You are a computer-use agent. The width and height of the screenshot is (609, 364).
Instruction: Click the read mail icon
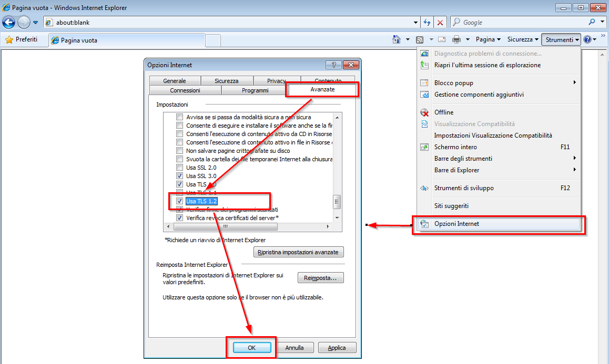coord(442,39)
